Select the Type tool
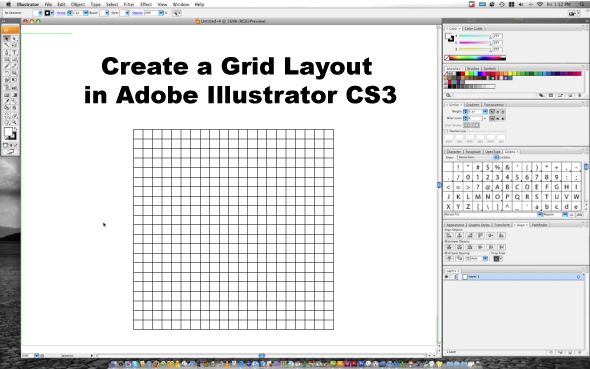This screenshot has width=590, height=369. pos(14,52)
